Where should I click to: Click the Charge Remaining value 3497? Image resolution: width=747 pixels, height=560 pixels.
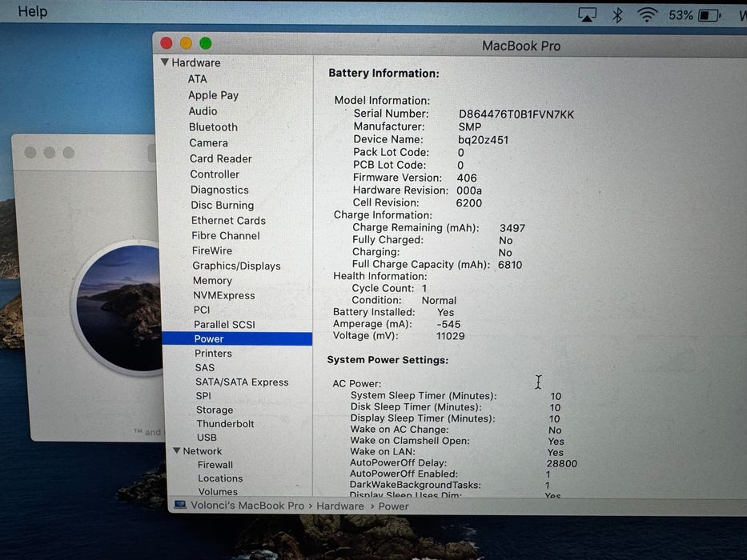coord(512,228)
